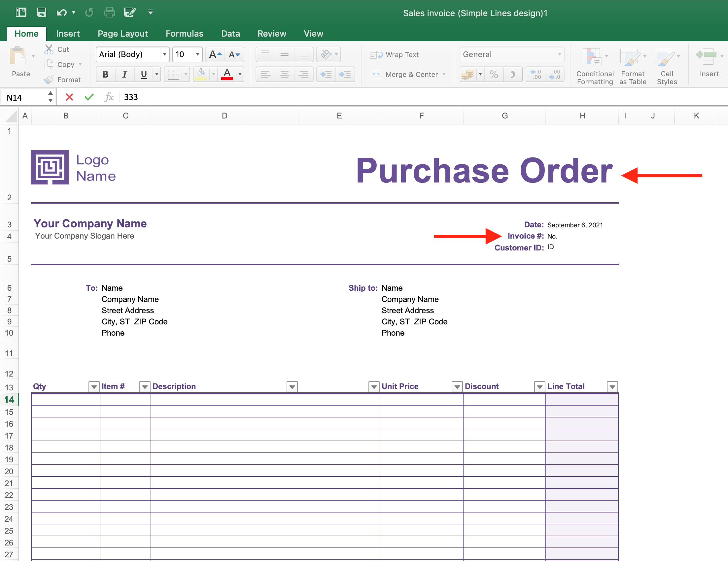The image size is (728, 561).
Task: Toggle underline formatting on
Action: (x=143, y=74)
